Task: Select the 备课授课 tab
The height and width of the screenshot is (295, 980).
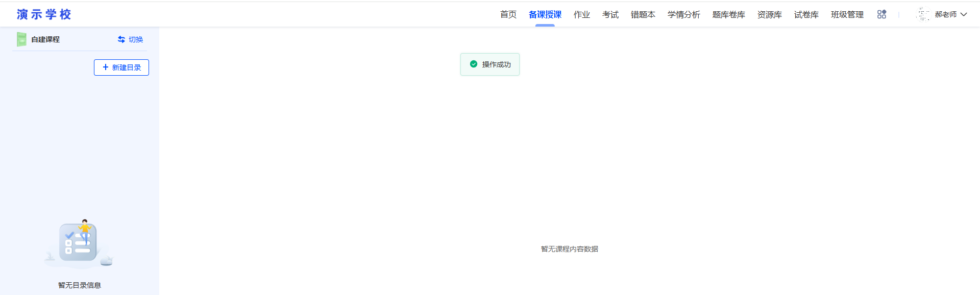Action: (x=545, y=14)
